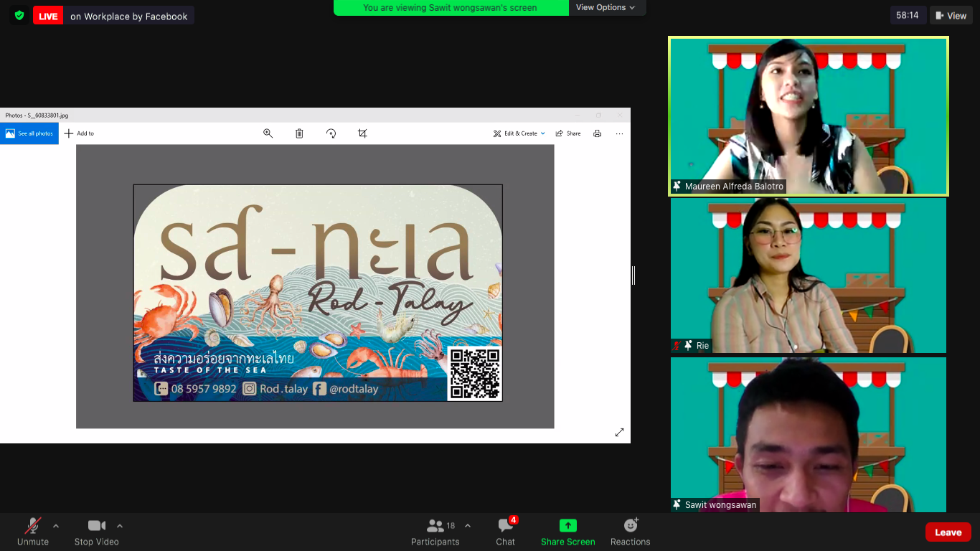980x551 pixels.
Task: Click See all photos tab
Action: click(x=29, y=133)
